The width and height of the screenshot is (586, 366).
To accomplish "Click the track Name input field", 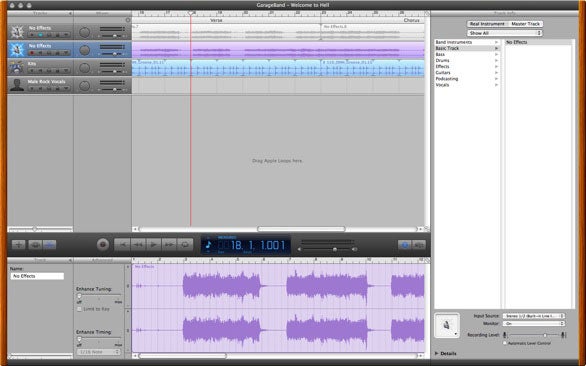I will (37, 276).
